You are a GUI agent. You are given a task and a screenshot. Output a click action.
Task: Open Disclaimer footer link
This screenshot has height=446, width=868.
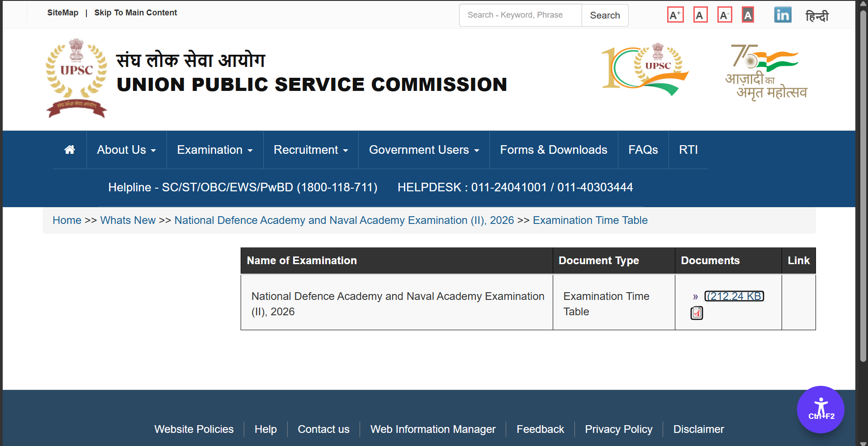698,429
